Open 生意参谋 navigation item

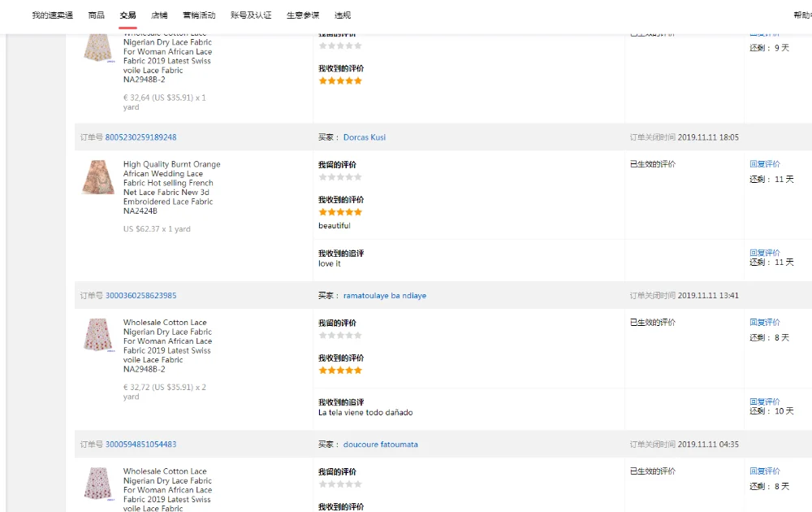(303, 15)
